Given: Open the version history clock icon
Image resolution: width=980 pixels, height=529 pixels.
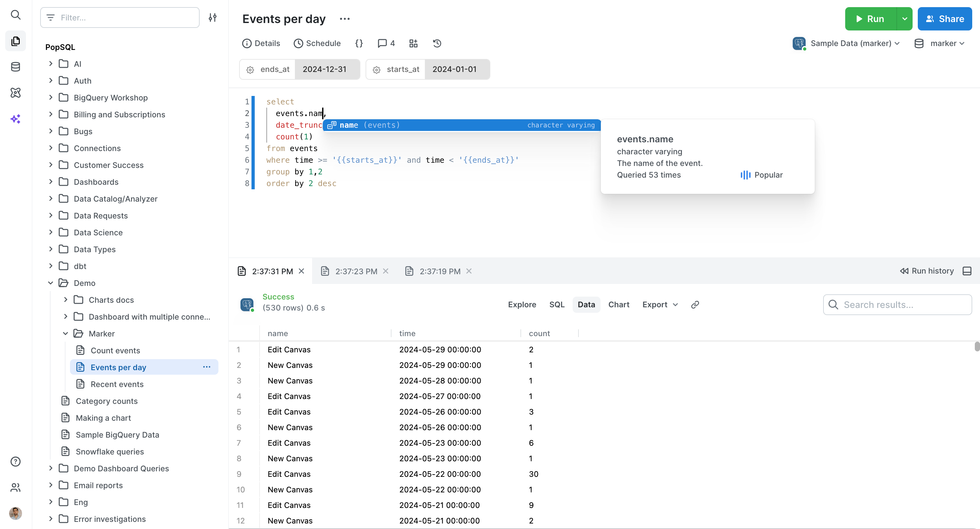Looking at the screenshot, I should tap(437, 43).
